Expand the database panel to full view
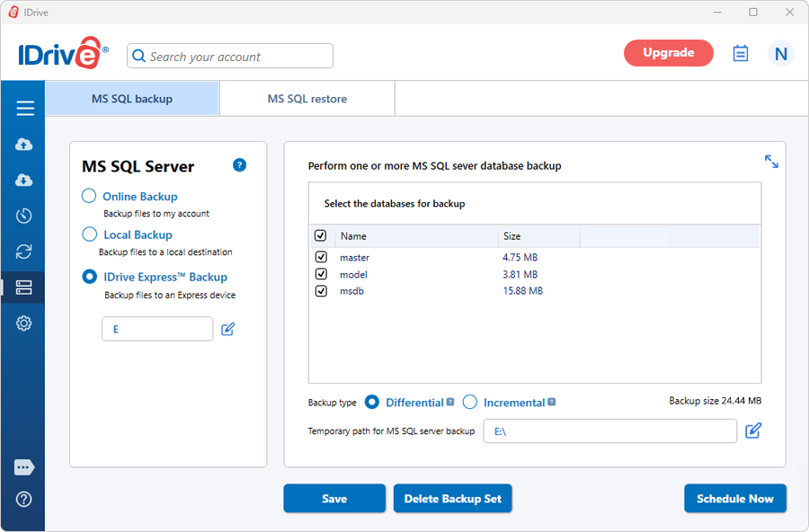Viewport: 809px width, 532px height. tap(771, 162)
